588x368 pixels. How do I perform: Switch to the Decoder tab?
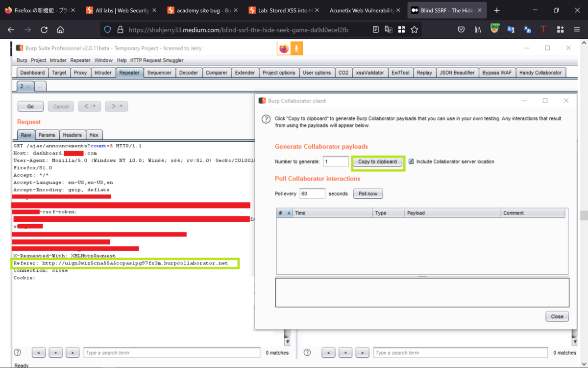point(189,73)
